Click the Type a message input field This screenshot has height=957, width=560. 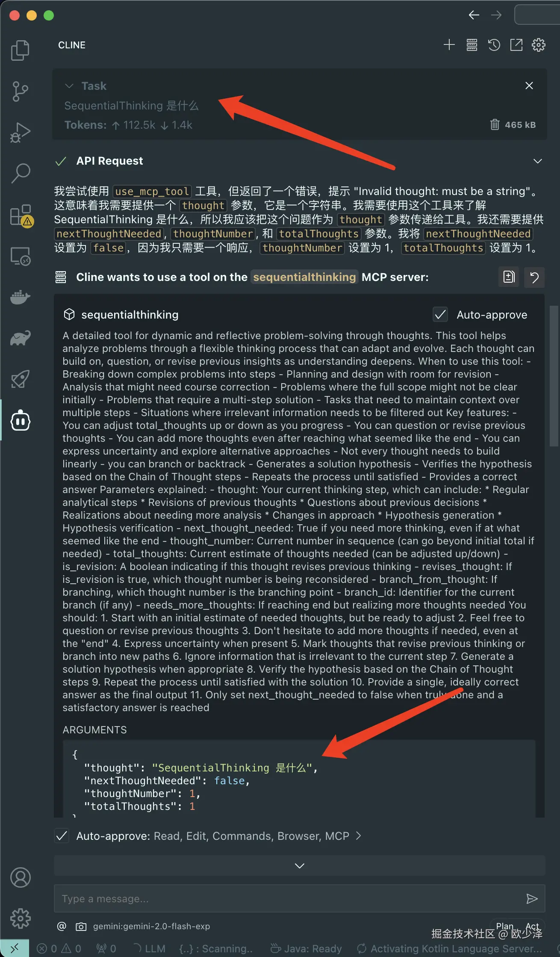pyautogui.click(x=290, y=898)
